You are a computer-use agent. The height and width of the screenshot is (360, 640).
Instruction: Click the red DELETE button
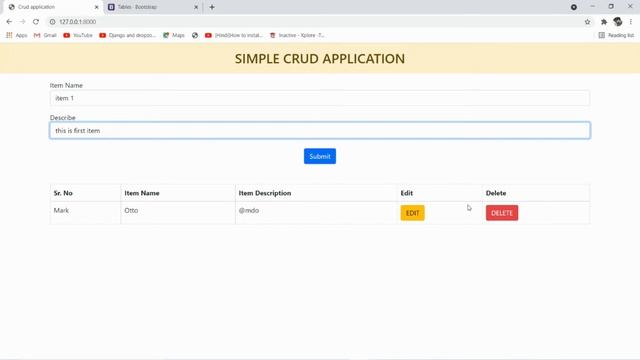[x=502, y=213]
